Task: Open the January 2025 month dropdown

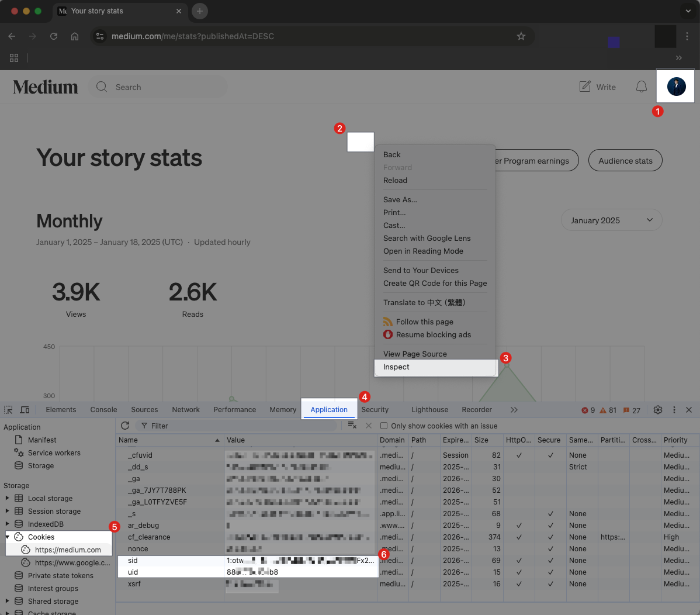Action: [x=611, y=220]
